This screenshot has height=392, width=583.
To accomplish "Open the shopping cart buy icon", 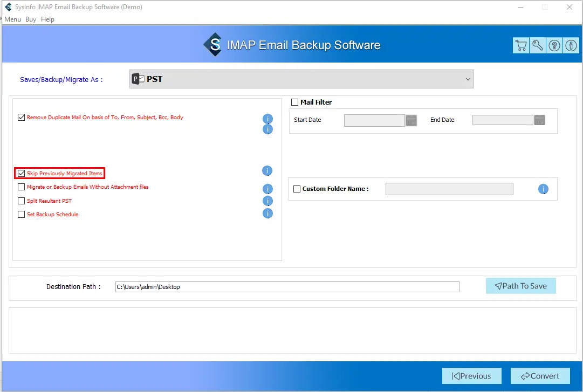I will tap(521, 45).
